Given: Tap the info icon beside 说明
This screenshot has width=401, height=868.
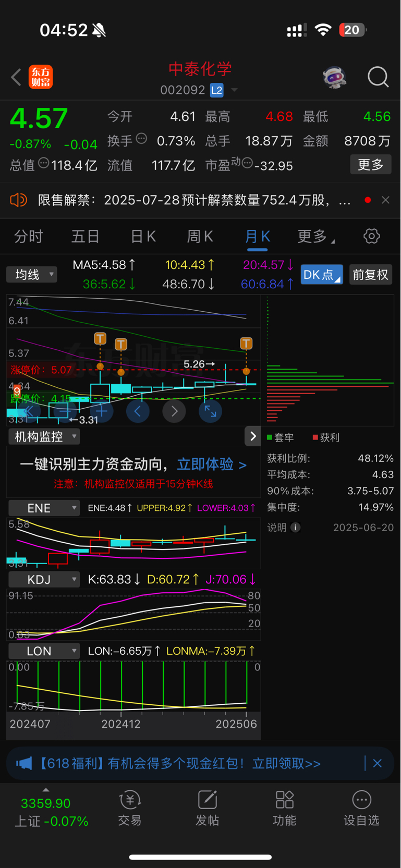Looking at the screenshot, I should pyautogui.click(x=295, y=528).
